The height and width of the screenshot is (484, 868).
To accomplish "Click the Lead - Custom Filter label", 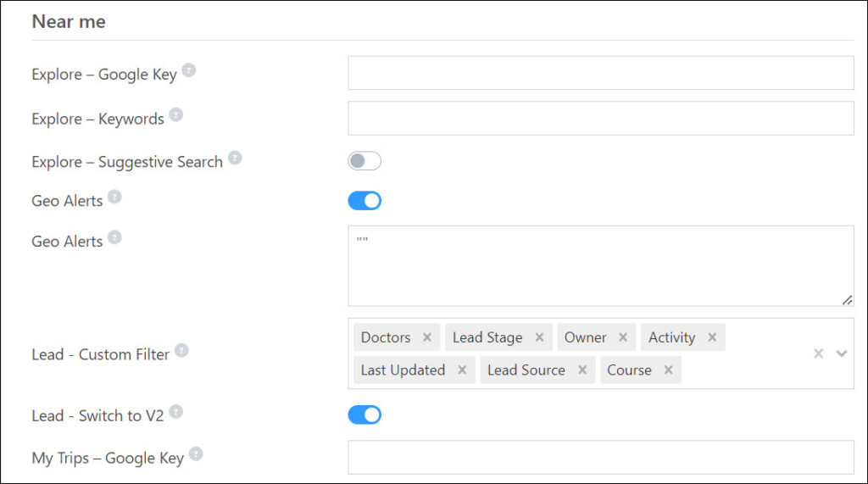I will tap(100, 354).
